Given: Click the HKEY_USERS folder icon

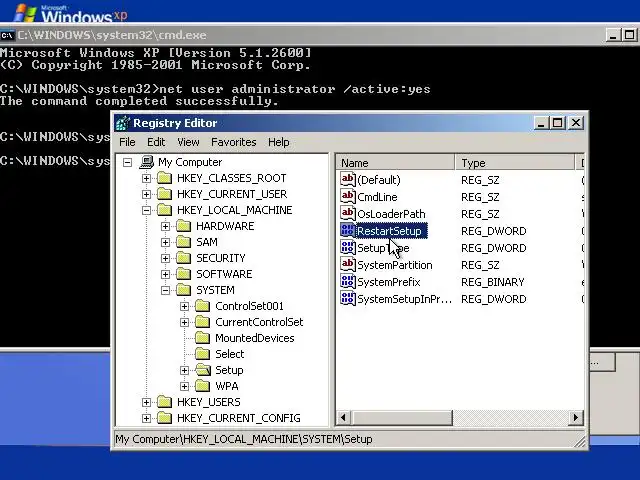Looking at the screenshot, I should pos(164,402).
